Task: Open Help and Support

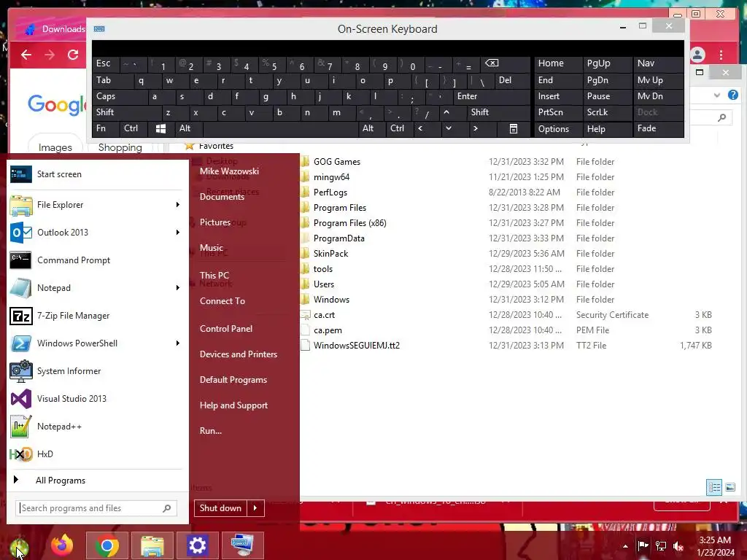Action: tap(233, 405)
